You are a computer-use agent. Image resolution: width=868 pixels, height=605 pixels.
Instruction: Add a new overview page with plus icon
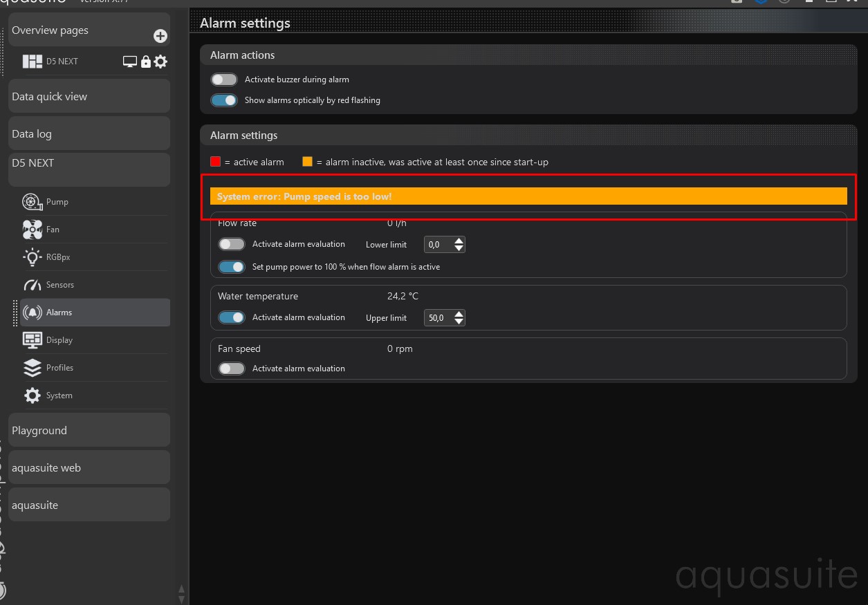coord(160,36)
